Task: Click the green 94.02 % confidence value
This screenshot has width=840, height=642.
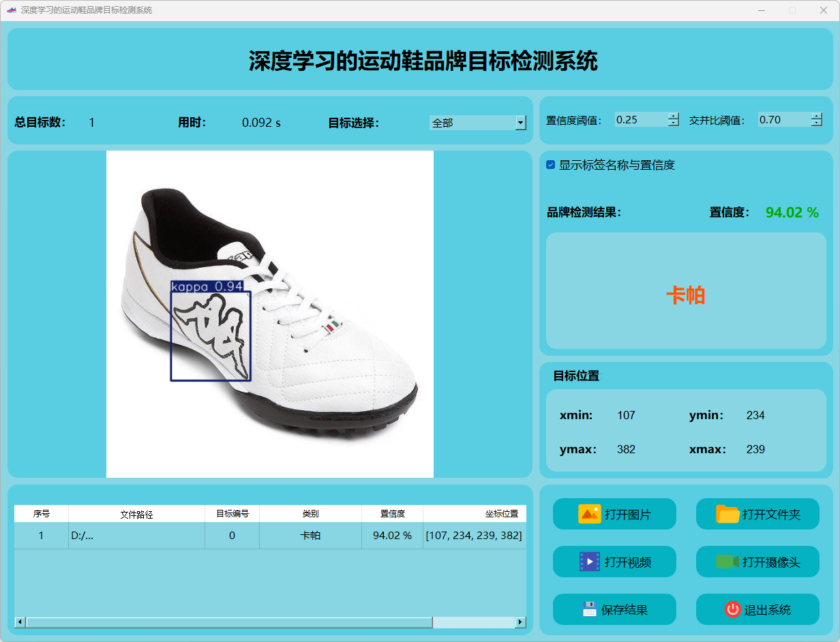Action: (x=792, y=213)
